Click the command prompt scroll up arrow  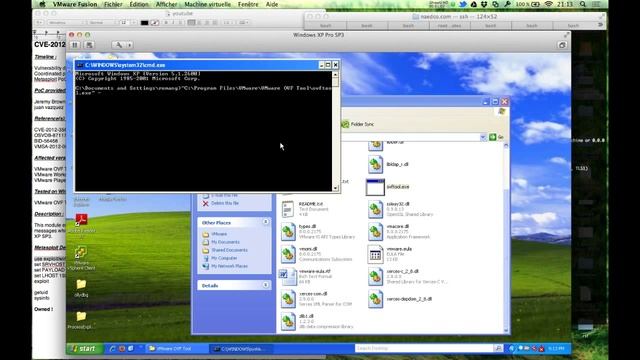(336, 74)
